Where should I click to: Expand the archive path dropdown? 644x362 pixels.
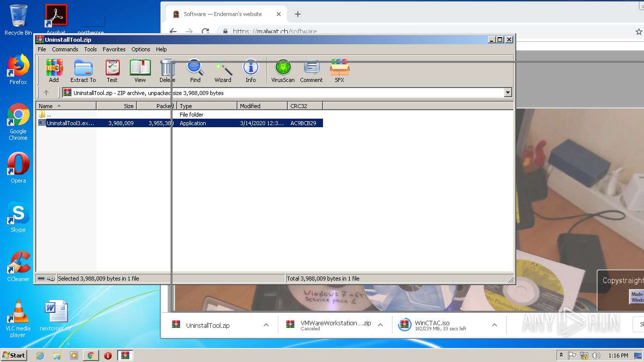coord(508,93)
